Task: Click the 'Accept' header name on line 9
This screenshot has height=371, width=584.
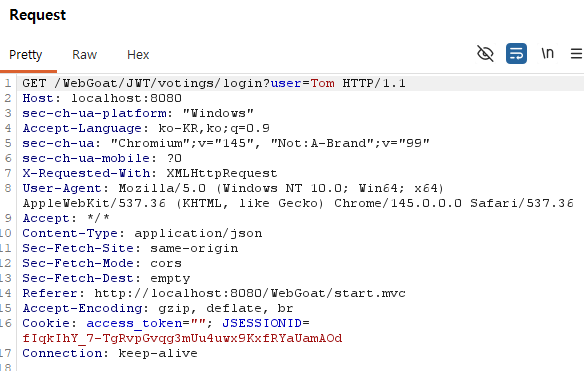Action: click(x=46, y=218)
